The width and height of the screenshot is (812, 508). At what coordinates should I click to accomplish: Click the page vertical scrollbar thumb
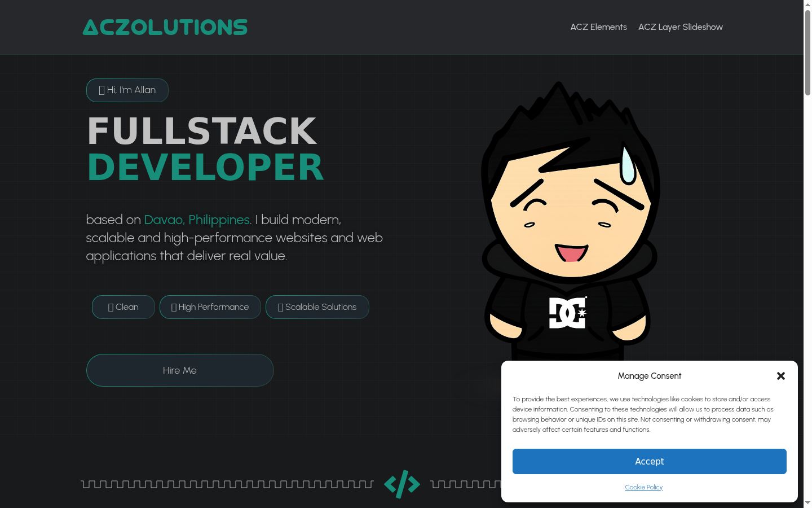[x=807, y=52]
